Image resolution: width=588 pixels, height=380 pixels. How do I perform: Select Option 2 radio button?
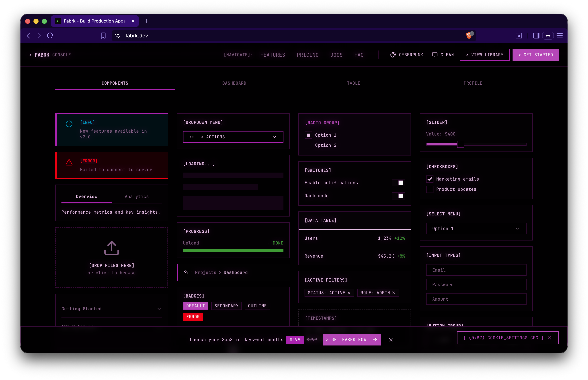[x=308, y=145]
